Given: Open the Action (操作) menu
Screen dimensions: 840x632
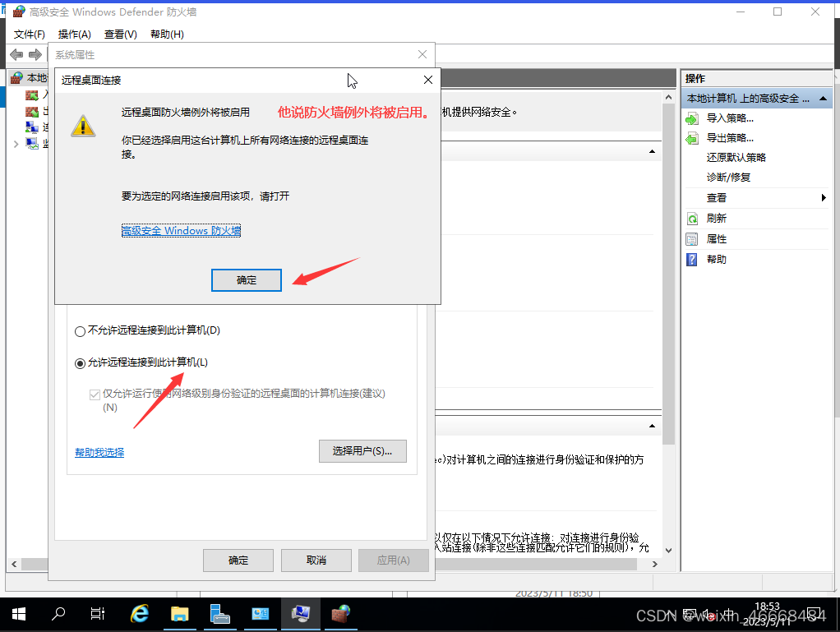Looking at the screenshot, I should (x=75, y=35).
